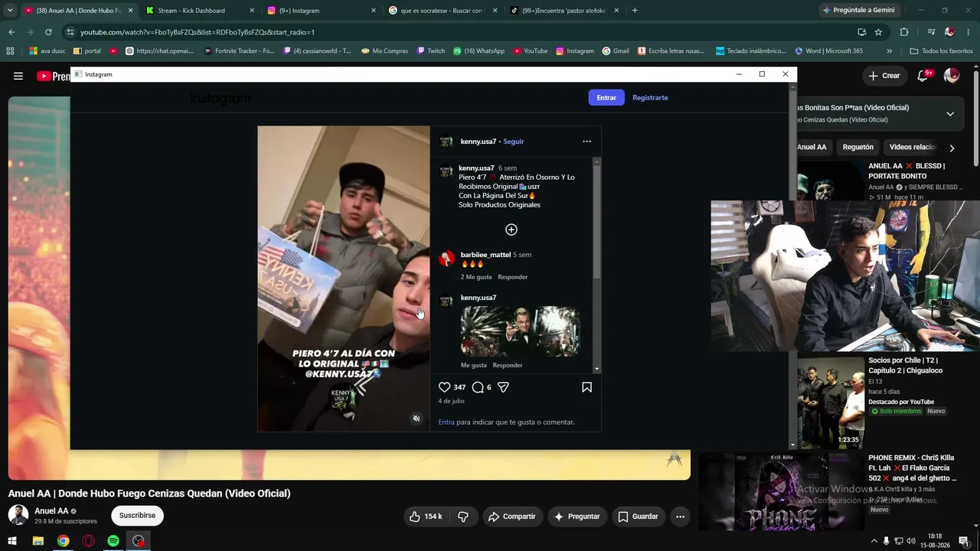Open the Chrome extensions puzzle icon

(904, 32)
